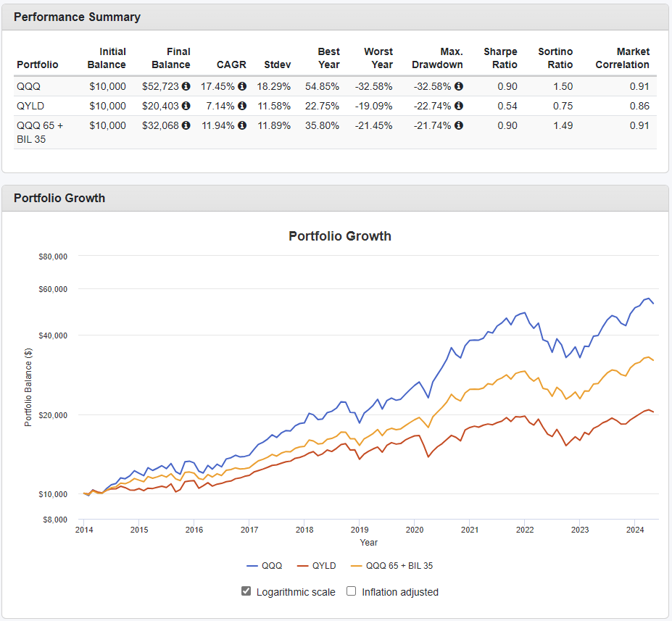672x621 pixels.
Task: Click info icon beside 11.94% CAGR
Action: click(x=242, y=125)
